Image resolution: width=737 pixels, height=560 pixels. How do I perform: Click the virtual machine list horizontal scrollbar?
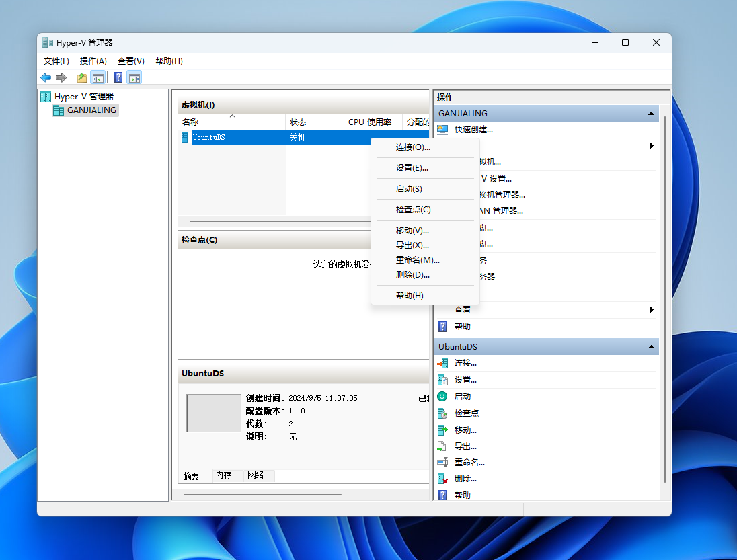pyautogui.click(x=280, y=221)
